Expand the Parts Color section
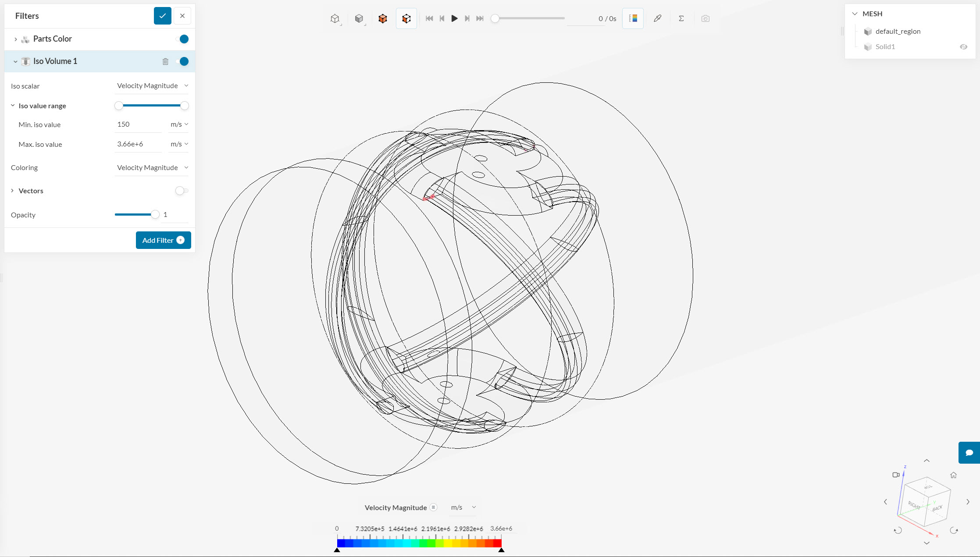Screen dimensions: 980x557 coord(16,39)
